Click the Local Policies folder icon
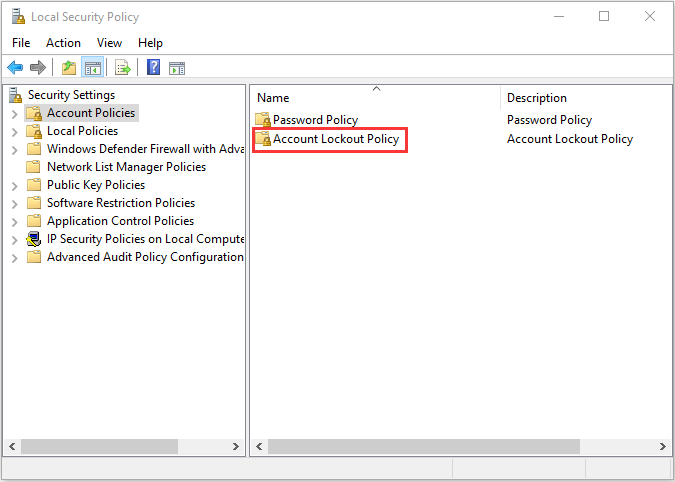 click(34, 131)
